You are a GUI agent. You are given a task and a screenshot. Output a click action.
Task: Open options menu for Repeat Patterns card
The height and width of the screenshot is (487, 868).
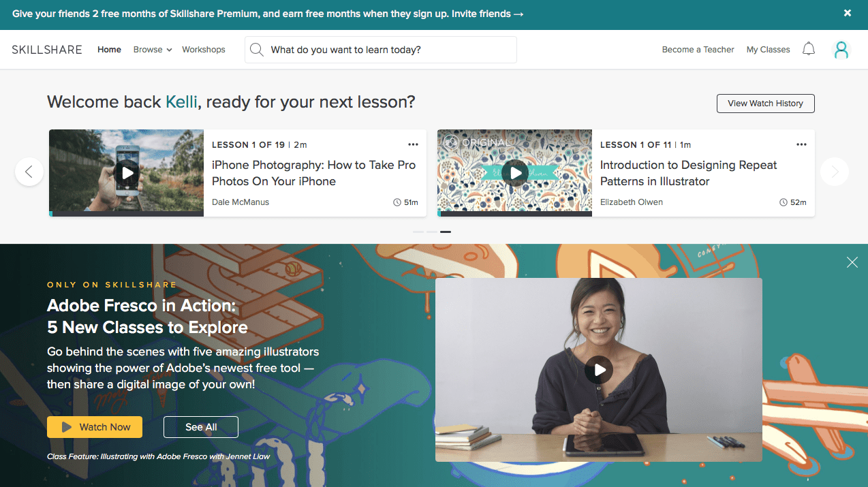pos(801,144)
